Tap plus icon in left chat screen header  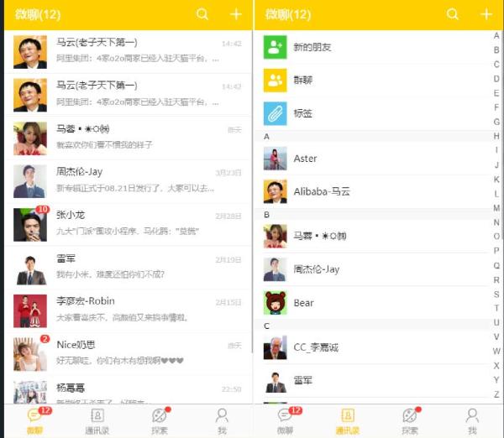tap(235, 14)
